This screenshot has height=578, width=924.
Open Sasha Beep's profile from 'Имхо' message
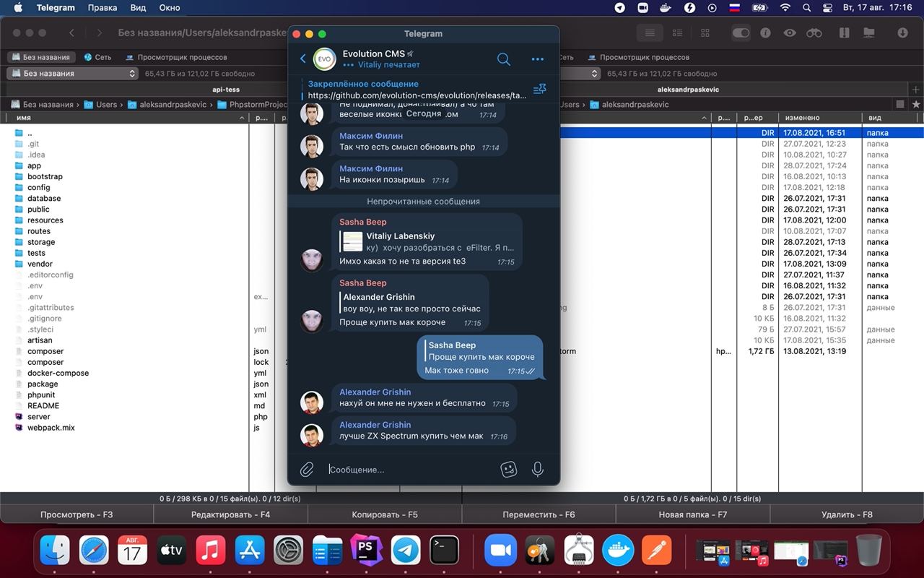click(x=362, y=222)
